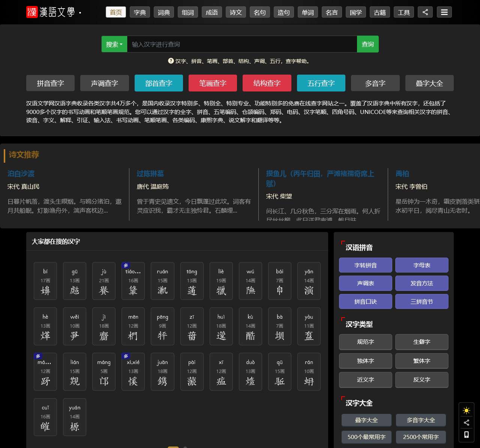Select the 结构查字 search mode
This screenshot has height=448, width=480.
(x=267, y=83)
